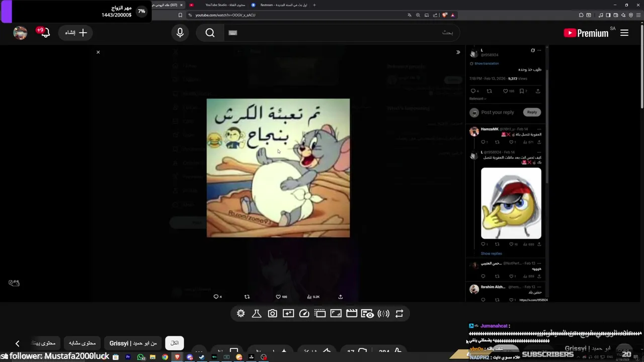The height and width of the screenshot is (362, 644).
Task: Click the Tom cartoon meme image
Action: (x=278, y=168)
